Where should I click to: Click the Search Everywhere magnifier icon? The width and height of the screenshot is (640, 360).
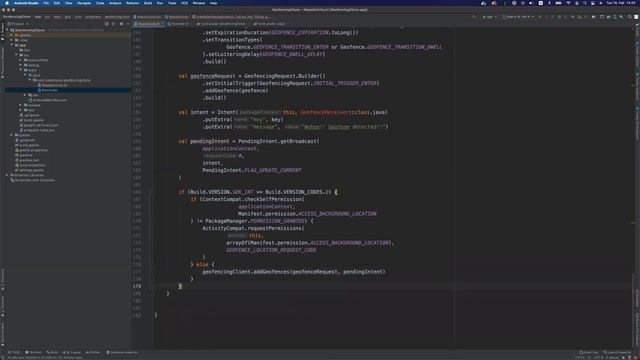click(629, 17)
